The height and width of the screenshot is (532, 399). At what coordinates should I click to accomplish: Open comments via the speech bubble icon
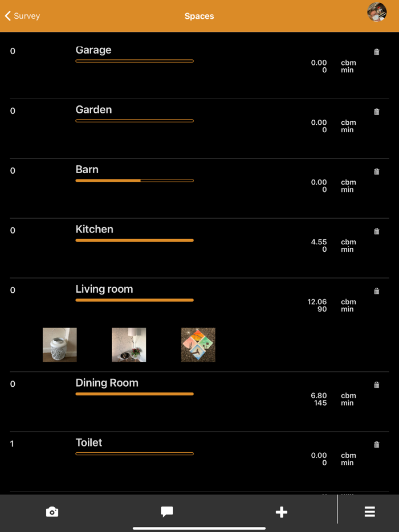[x=167, y=512]
